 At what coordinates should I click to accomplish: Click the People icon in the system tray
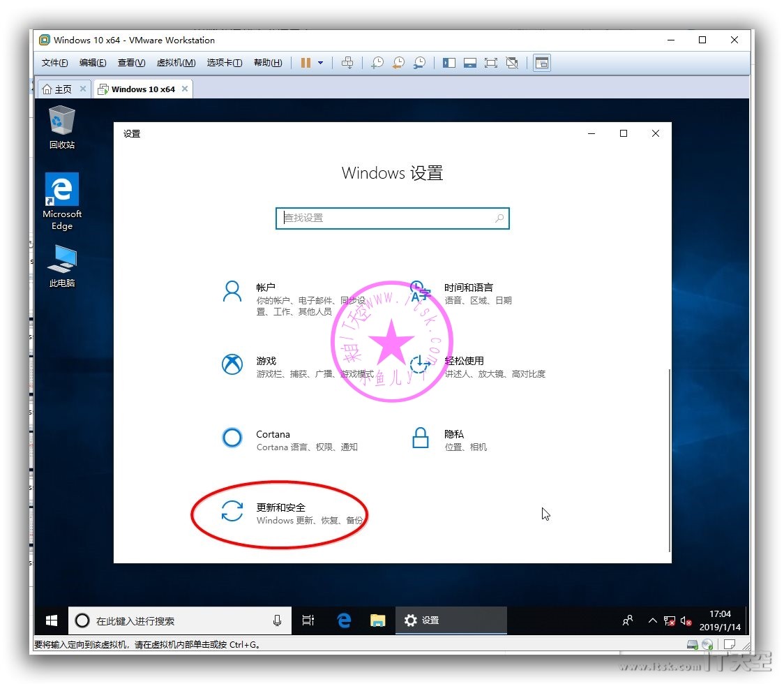click(628, 621)
